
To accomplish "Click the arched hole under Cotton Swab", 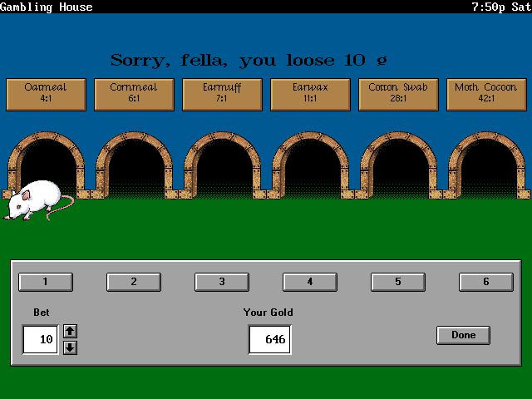I will (x=399, y=166).
